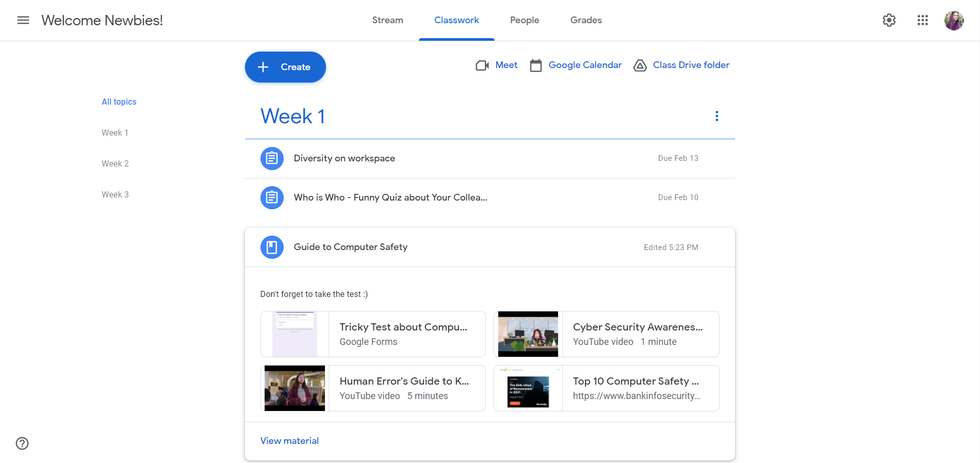Click Tricky Test about Compu... title

[403, 327]
